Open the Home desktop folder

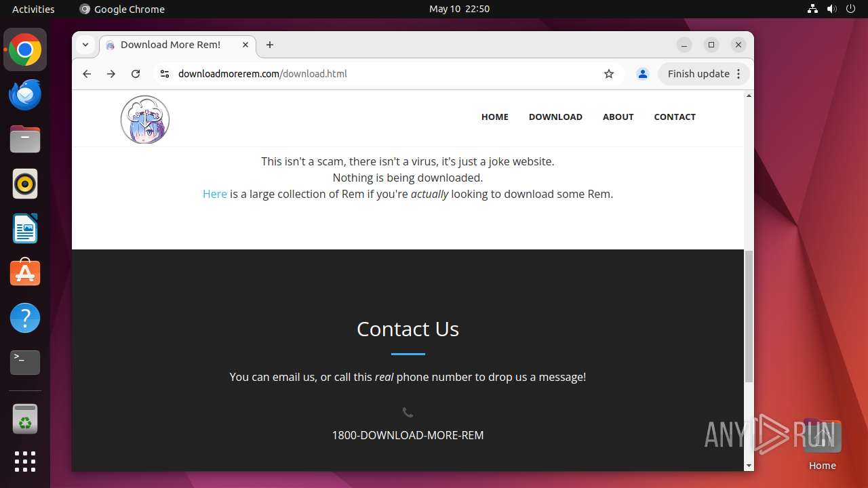coord(822,444)
